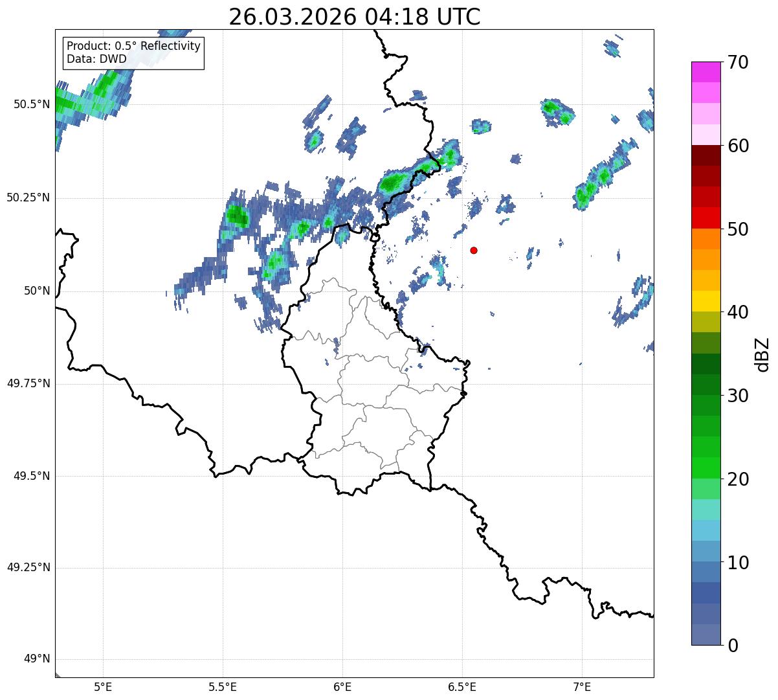
Task: Click the longitude label 6.5°E
Action: pyautogui.click(x=462, y=686)
